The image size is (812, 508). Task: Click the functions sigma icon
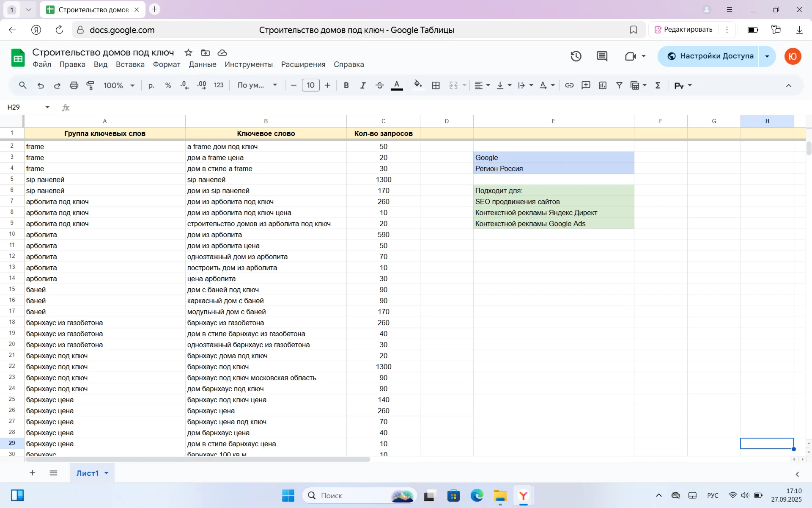tap(658, 86)
